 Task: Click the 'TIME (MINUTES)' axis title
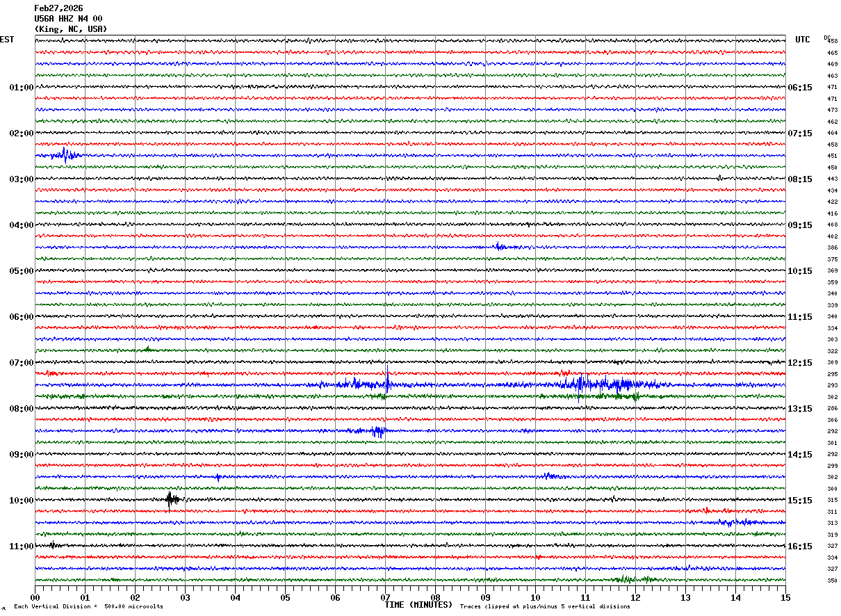click(x=418, y=605)
